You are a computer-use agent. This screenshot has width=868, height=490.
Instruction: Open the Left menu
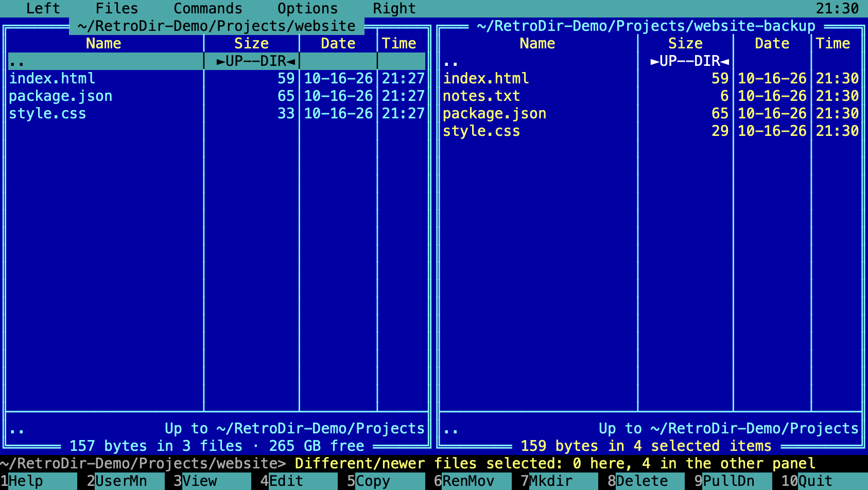click(x=43, y=9)
